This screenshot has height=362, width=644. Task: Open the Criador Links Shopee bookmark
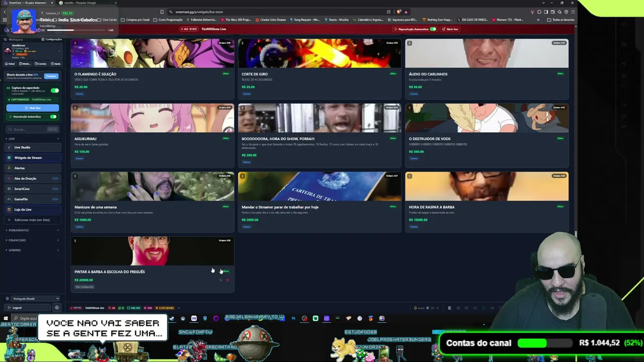[271, 20]
